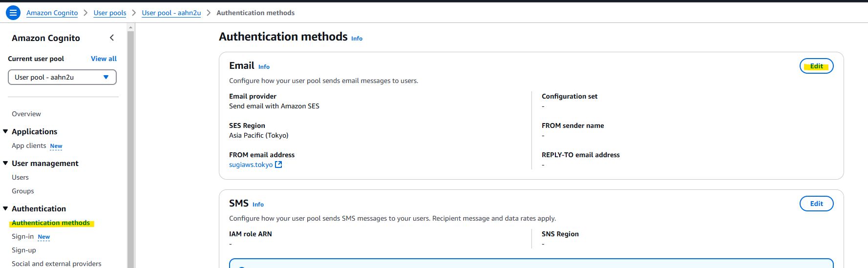Navigate to User pools breadcrumb
Viewport: 868px width, 268px height.
[x=110, y=13]
